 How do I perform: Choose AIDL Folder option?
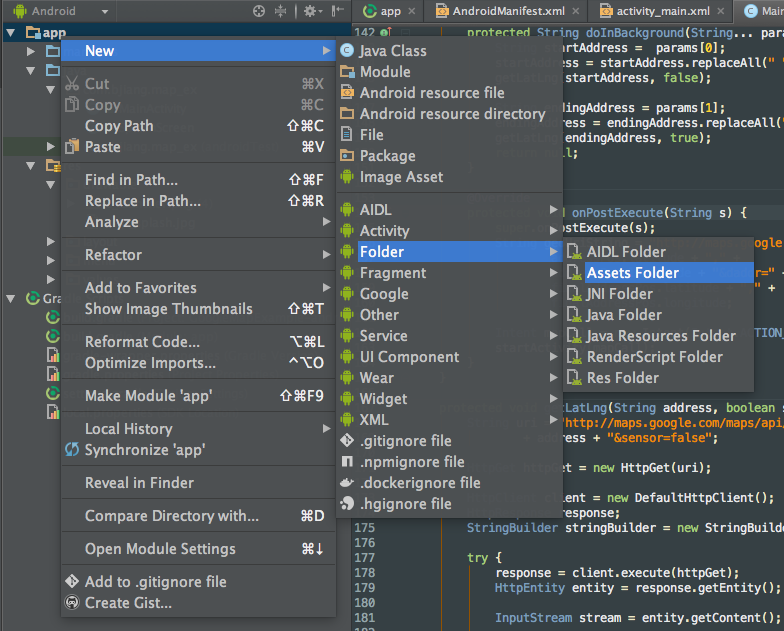(x=658, y=252)
